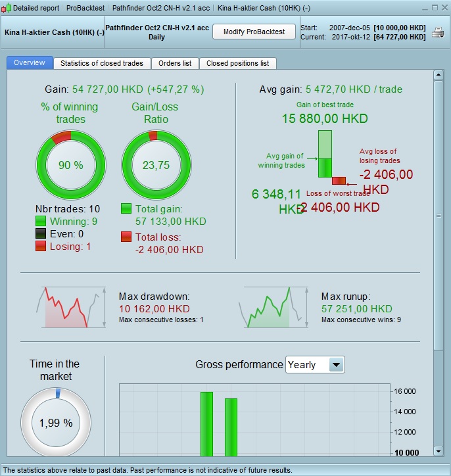This screenshot has width=451, height=476.
Task: Click Max consecutive losses: 1 text
Action: (161, 320)
